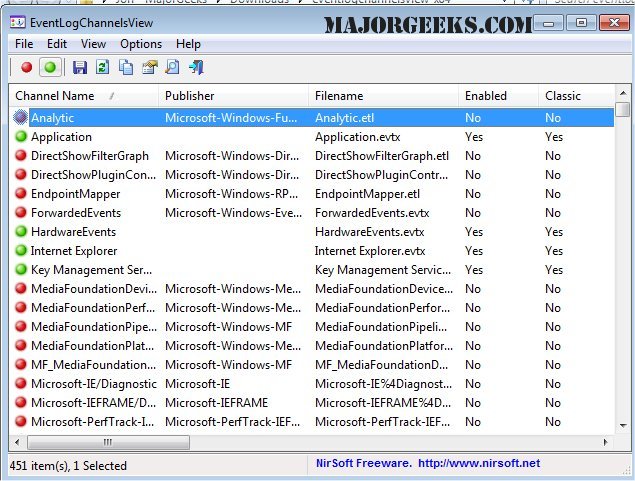Click the NirSoft Freeware status bar text
The image size is (635, 481).
(364, 463)
